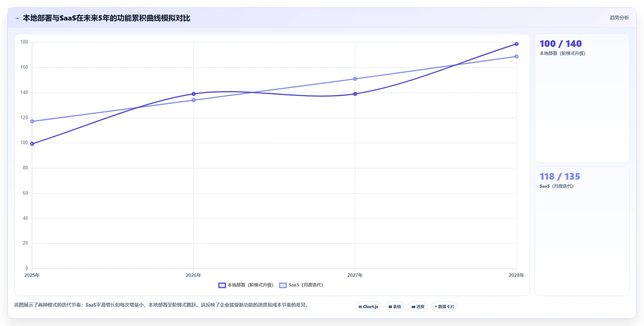Select the 进度 pill tag
Viewport: 644px width, 326px height.
tap(418, 307)
